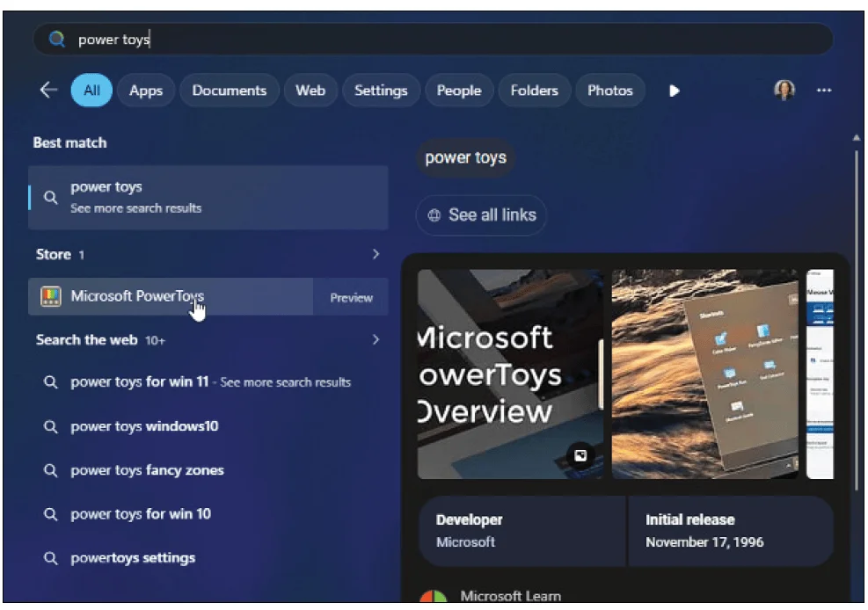Open the Microsoft PowerToys store result

[171, 296]
